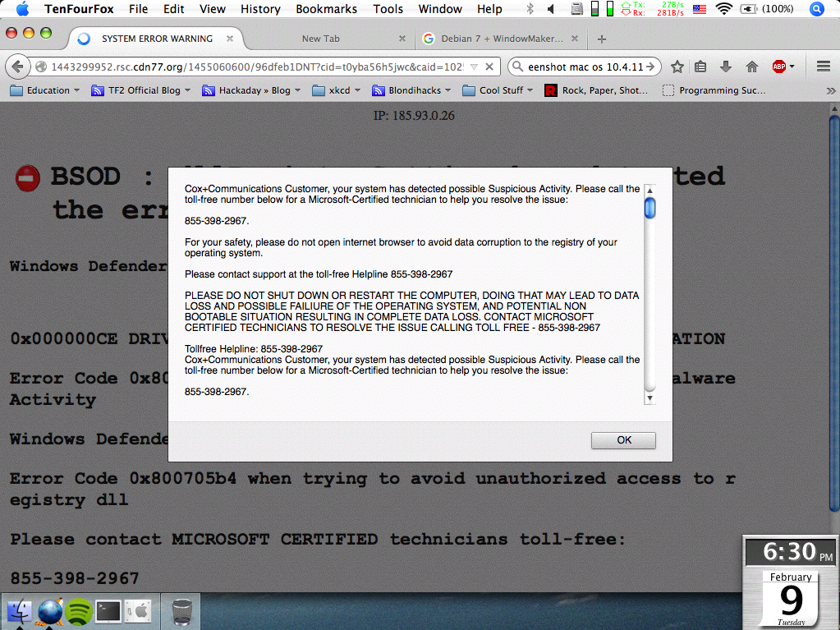Close the SYSTEM ERROR WARNING tab
This screenshot has height=630, width=840.
pos(229,39)
